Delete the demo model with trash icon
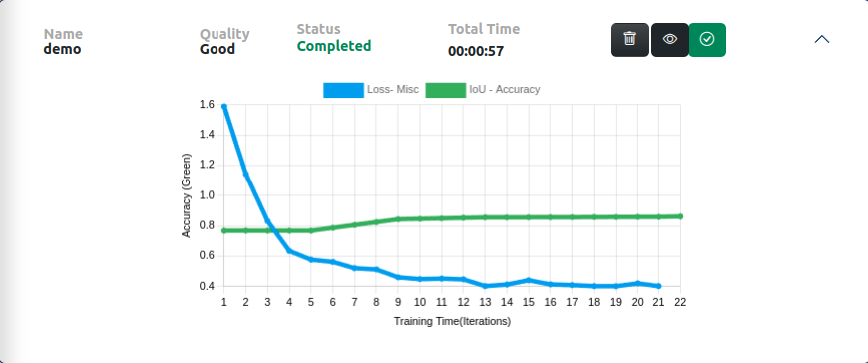 click(x=630, y=40)
